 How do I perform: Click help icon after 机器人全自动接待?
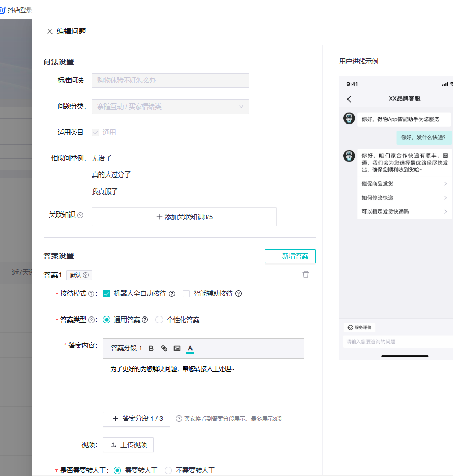click(x=172, y=293)
